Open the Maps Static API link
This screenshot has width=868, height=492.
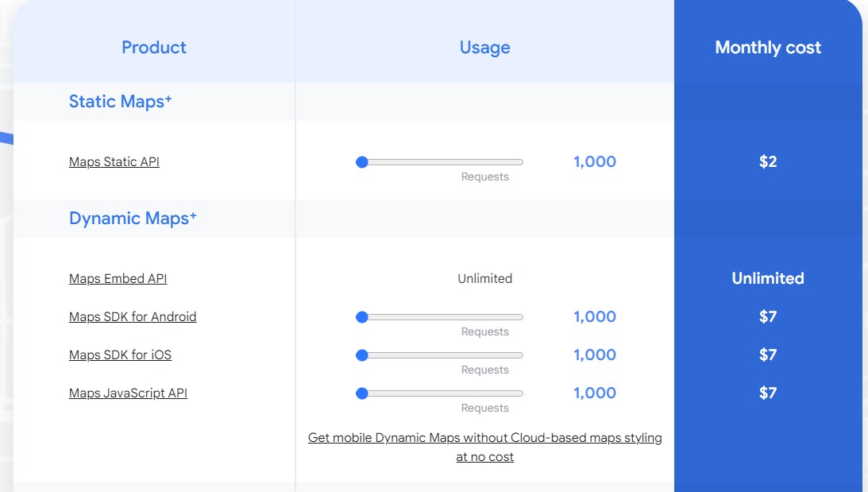coord(114,162)
